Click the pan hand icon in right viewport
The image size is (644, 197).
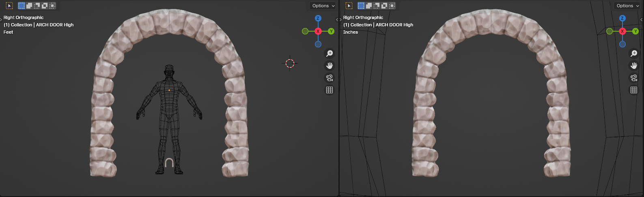(634, 66)
